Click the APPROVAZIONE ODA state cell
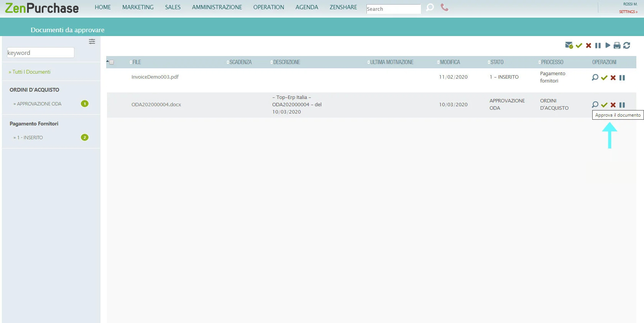Screen dimensions: 644x323 click(507, 104)
